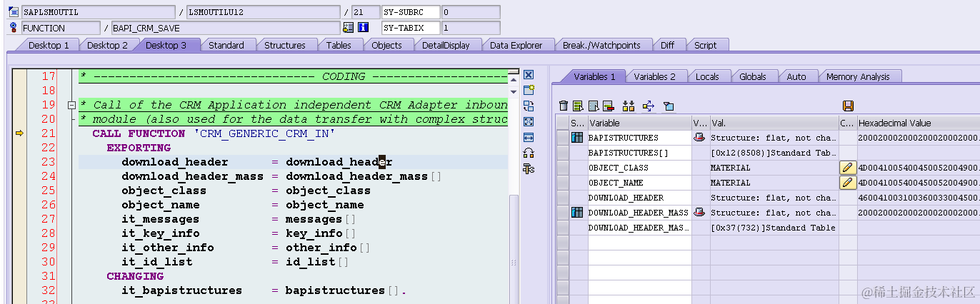
Task: Click the red hat icon in BAPISTRUCTURES row
Action: [x=699, y=138]
